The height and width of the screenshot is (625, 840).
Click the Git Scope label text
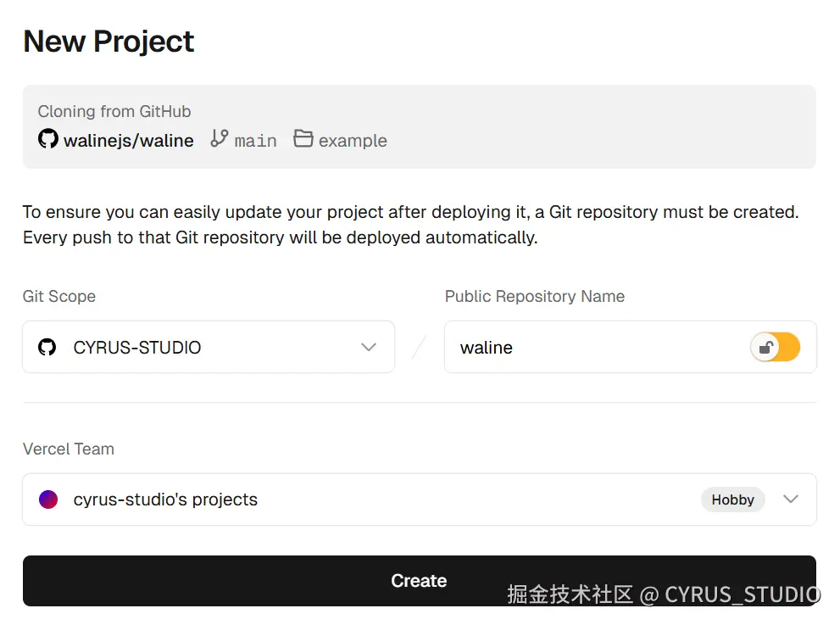point(59,297)
